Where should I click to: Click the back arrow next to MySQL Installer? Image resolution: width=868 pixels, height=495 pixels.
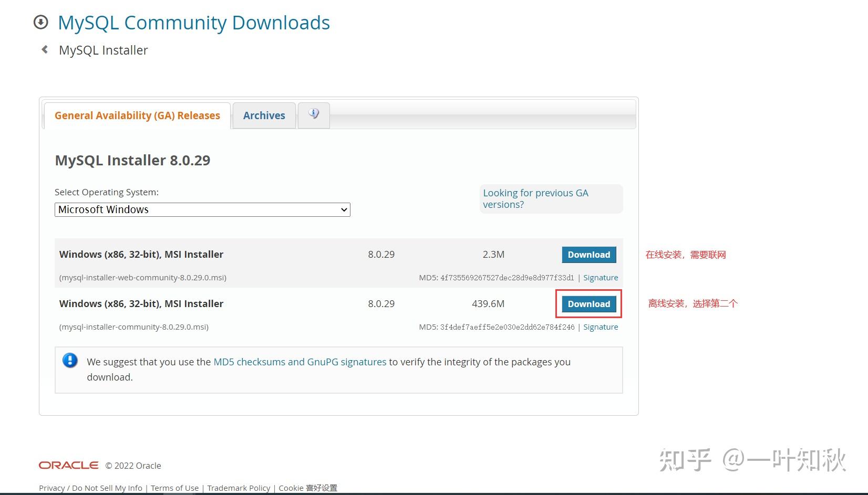point(45,49)
